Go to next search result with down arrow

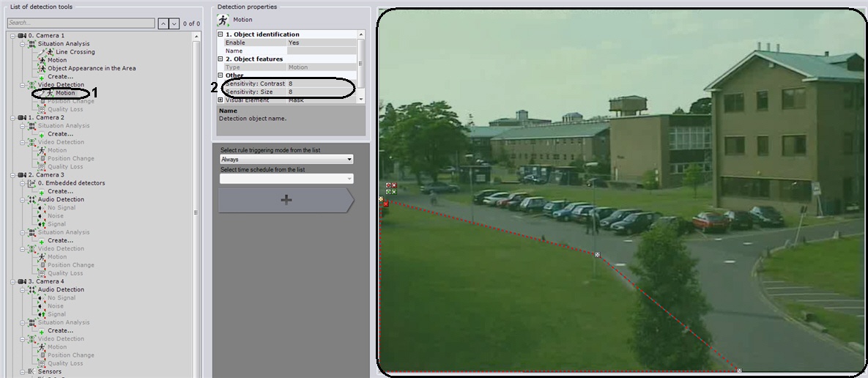point(174,23)
